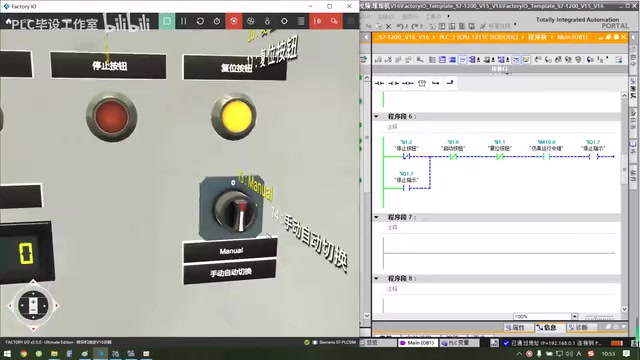Toggle the red actuator tags button
Image resolution: width=640 pixels, height=360 pixels.
334,21
